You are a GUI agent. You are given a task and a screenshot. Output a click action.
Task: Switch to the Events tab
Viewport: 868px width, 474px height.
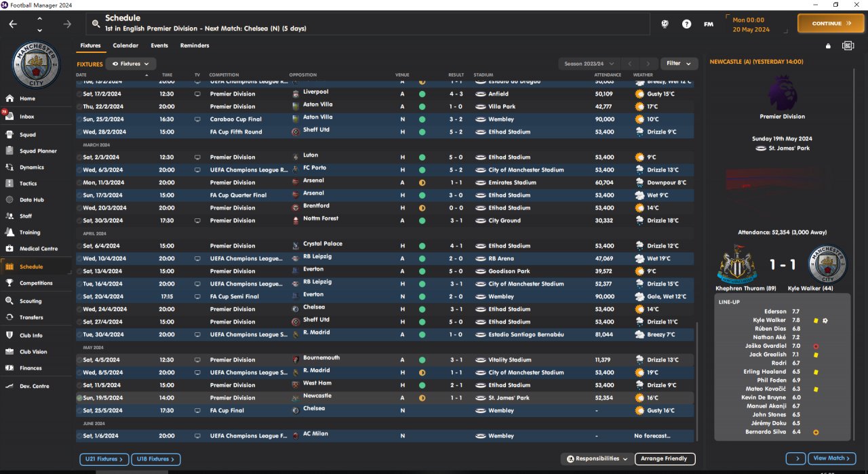point(159,46)
